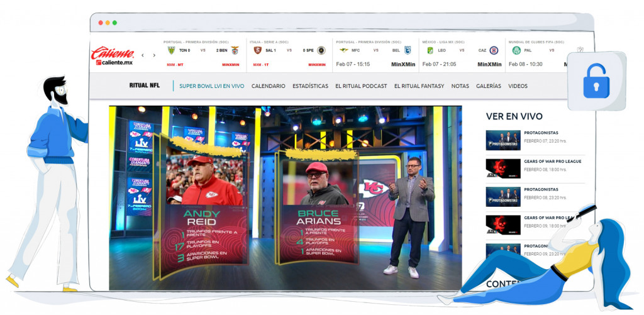This screenshot has width=644, height=315.
Task: Open the Calendario menu item
Action: point(268,86)
